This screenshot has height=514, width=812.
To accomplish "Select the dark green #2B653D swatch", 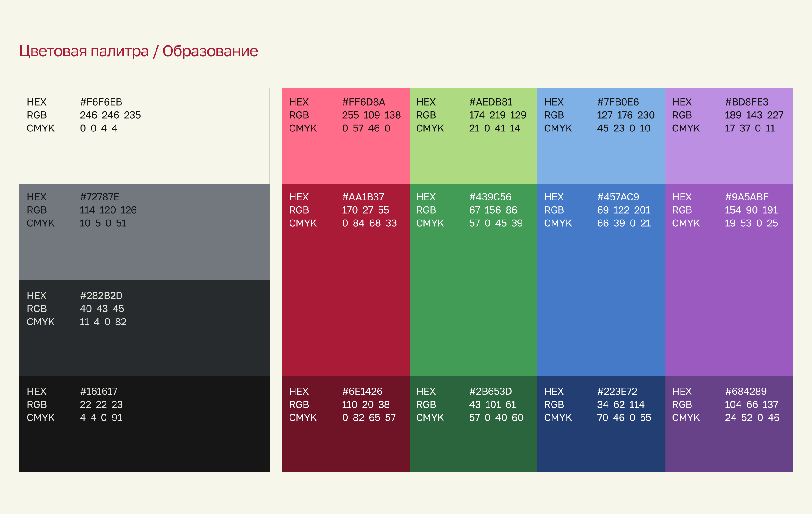I will click(473, 445).
